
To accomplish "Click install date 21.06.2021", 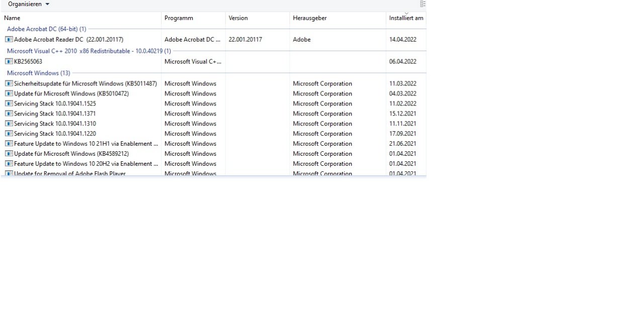I will [x=403, y=144].
